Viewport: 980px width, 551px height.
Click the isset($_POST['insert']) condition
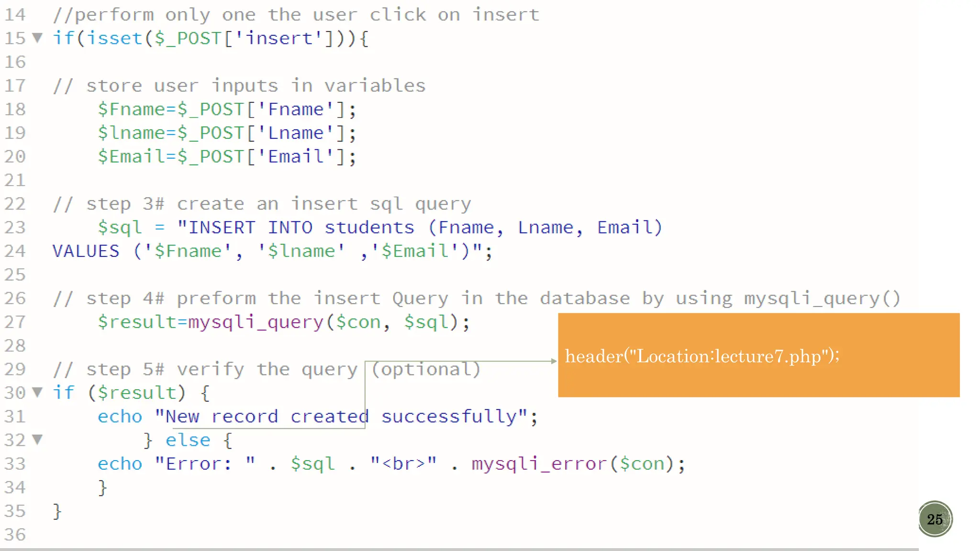215,38
